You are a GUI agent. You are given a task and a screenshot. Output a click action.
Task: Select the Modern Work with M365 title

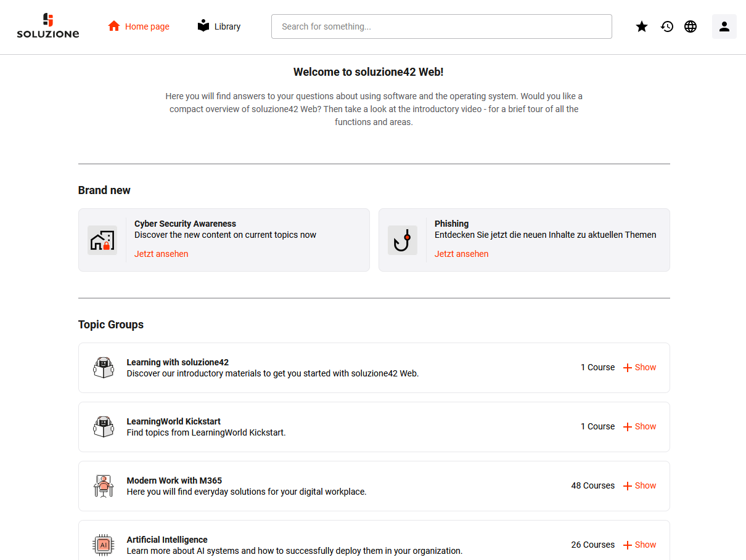click(174, 481)
